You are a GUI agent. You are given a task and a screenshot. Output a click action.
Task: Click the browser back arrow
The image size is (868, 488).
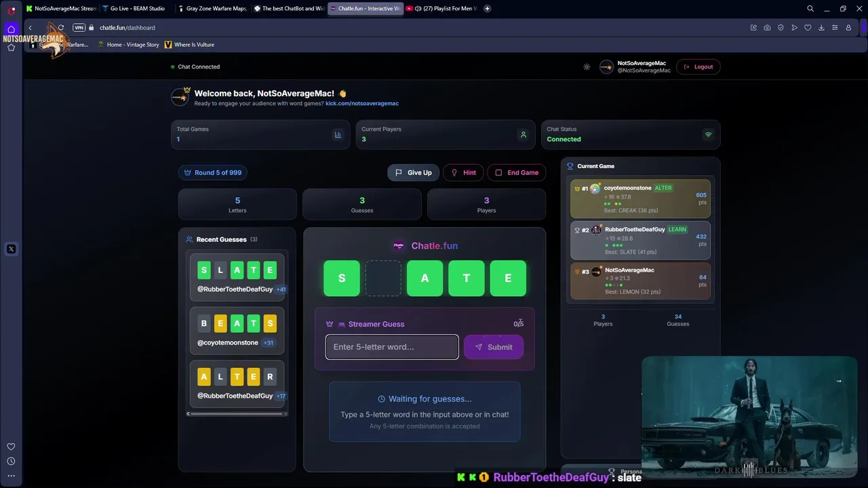(x=30, y=28)
